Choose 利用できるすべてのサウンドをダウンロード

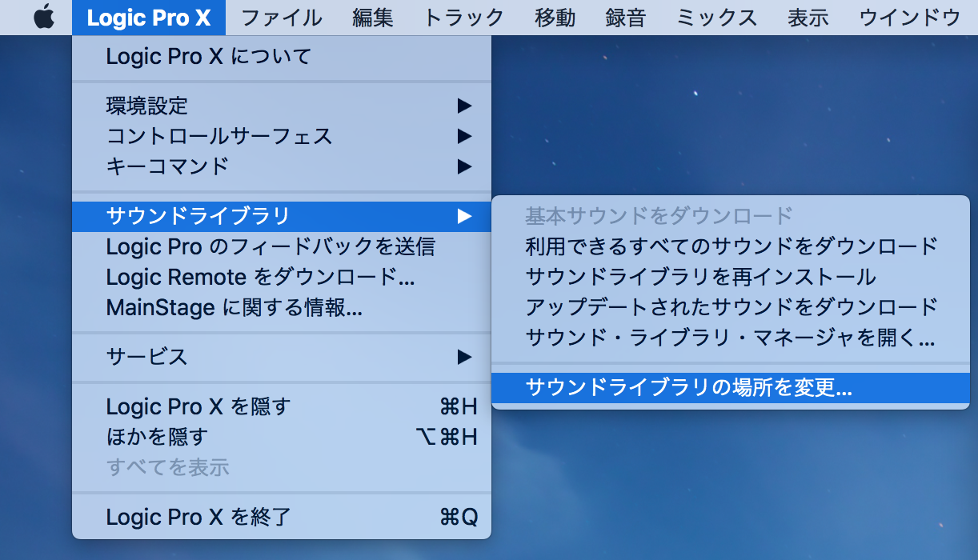click(731, 246)
